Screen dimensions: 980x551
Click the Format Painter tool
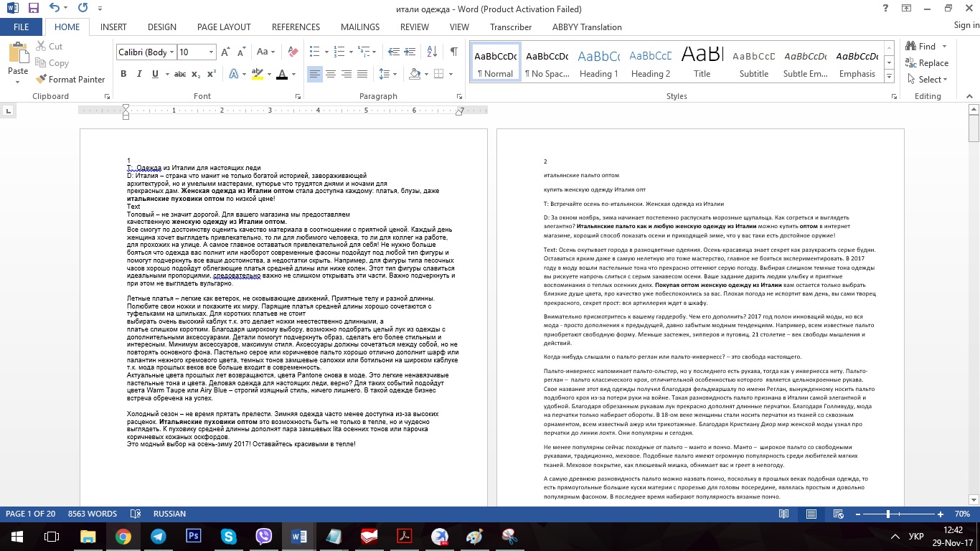pyautogui.click(x=70, y=80)
